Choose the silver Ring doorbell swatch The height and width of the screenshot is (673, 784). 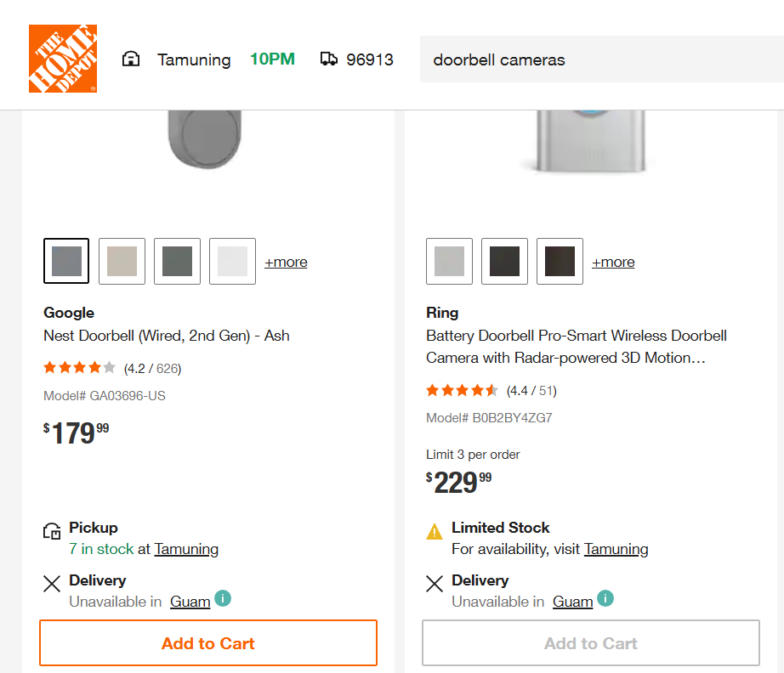tap(450, 262)
